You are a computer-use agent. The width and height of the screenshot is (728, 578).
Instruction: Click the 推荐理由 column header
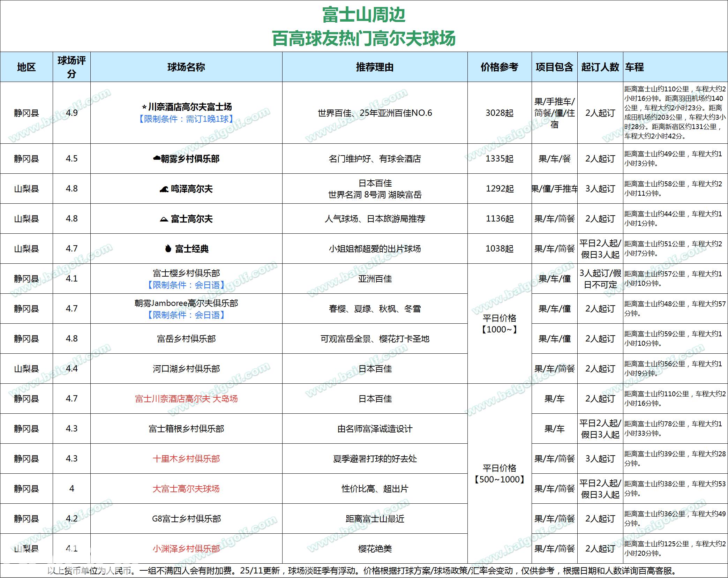375,67
